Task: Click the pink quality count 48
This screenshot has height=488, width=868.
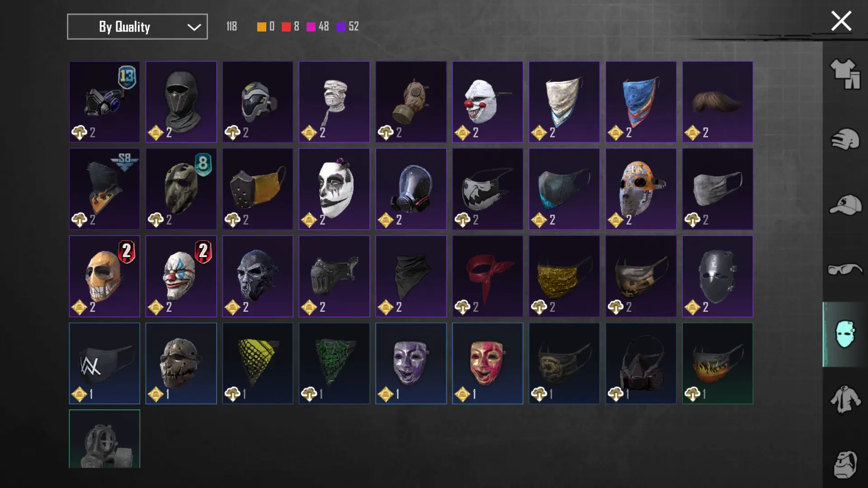Action: [x=324, y=27]
